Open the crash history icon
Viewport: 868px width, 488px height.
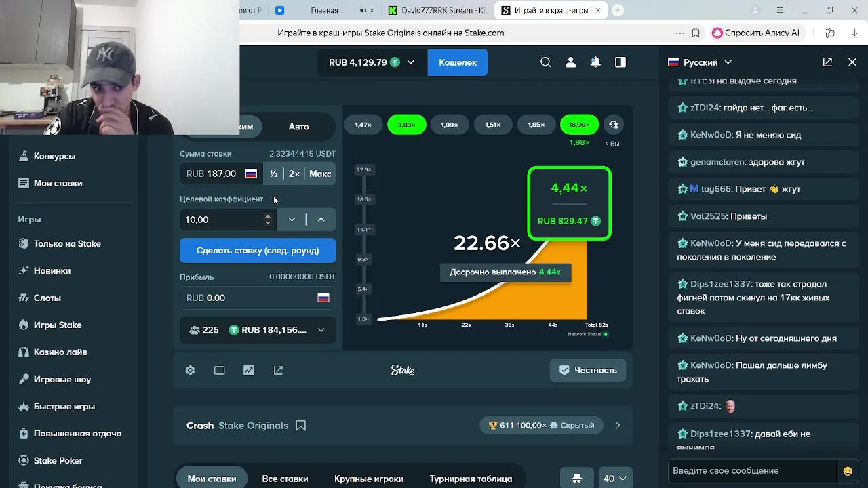pos(614,125)
